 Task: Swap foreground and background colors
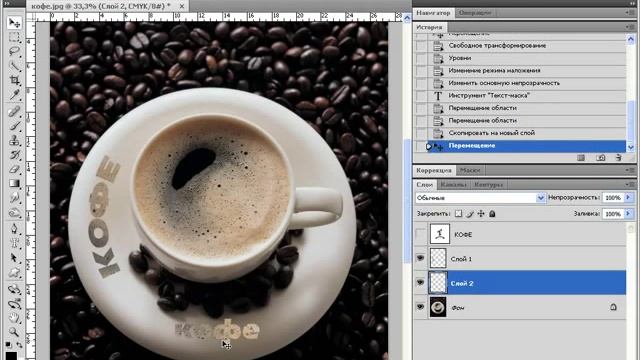19,345
